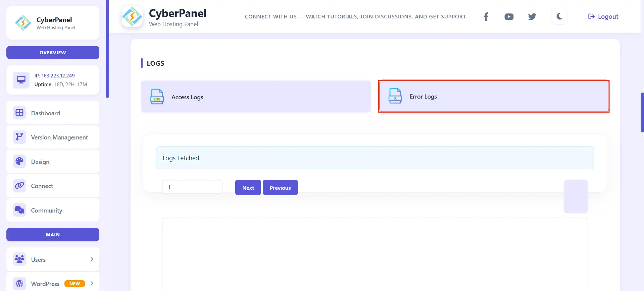Select the OVERVIEW section header
This screenshot has width=644, height=291.
coord(53,53)
